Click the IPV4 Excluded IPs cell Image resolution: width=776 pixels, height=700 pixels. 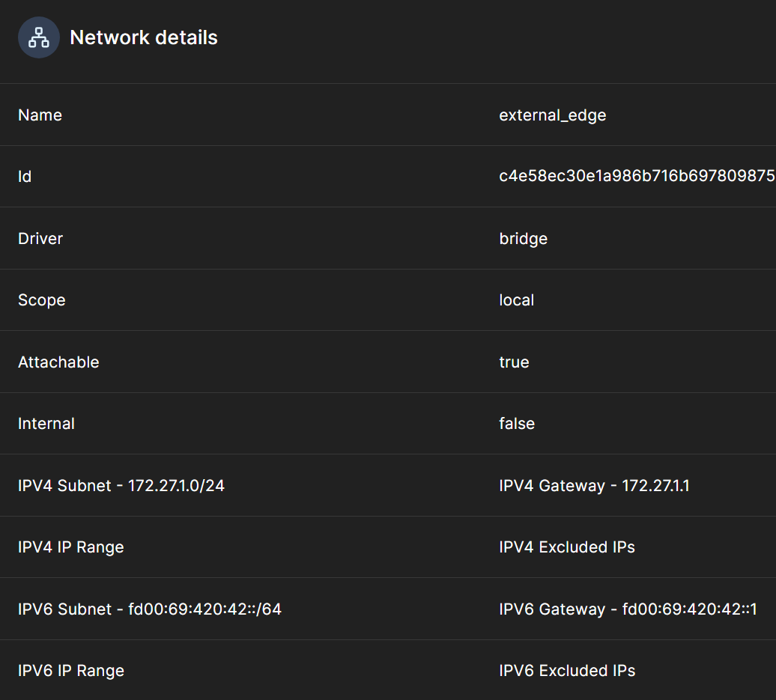(566, 547)
